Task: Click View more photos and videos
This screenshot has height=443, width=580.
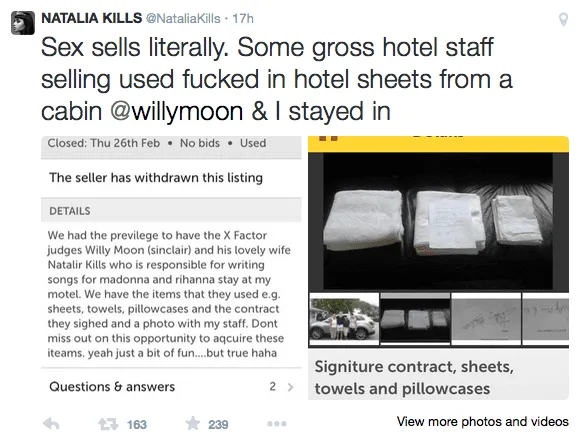Action: coord(483,422)
